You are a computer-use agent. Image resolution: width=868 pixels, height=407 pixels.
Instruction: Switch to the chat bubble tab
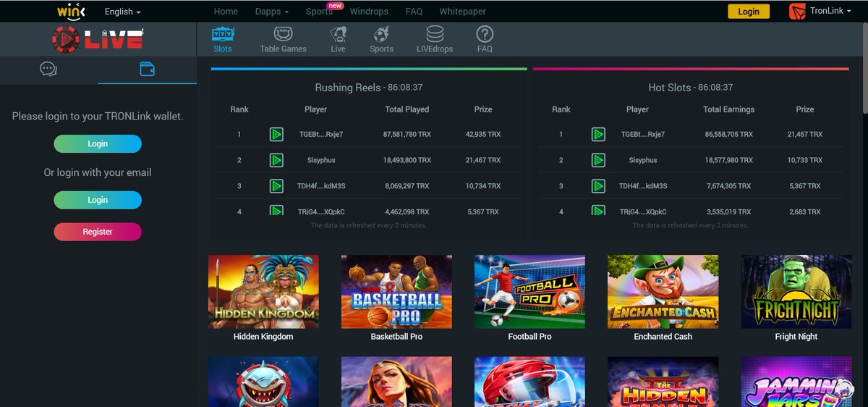tap(48, 70)
